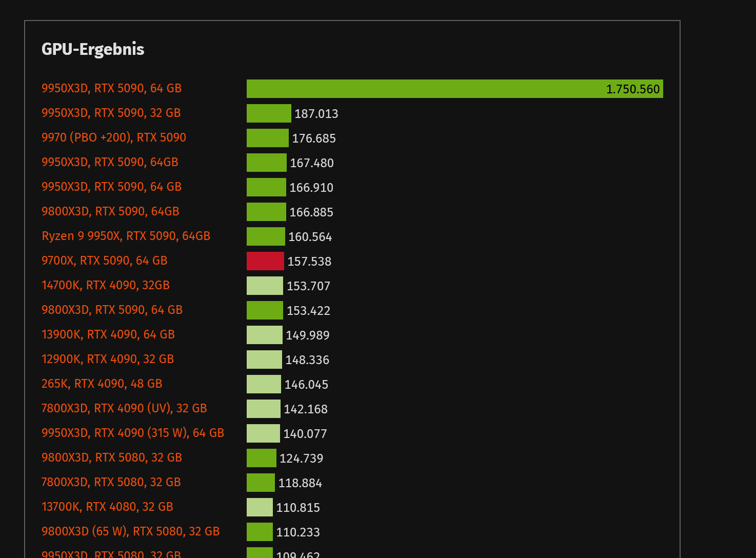Click the score value 118.884

(x=300, y=483)
